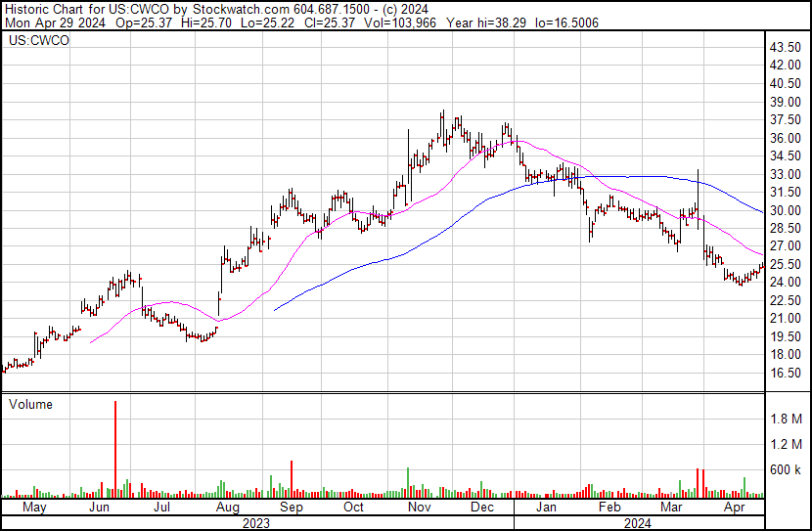Click the Vol=103,966 header value
The image size is (812, 531).
[x=400, y=22]
